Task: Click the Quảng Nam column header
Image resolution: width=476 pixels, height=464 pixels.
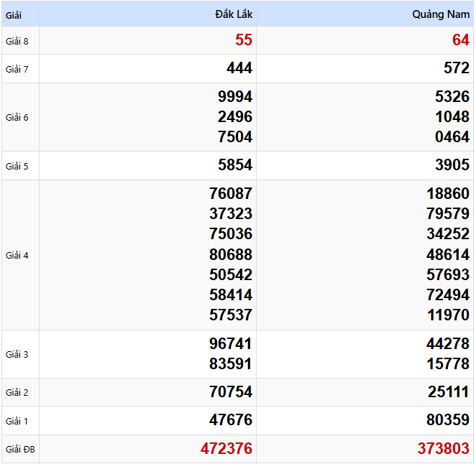Action: click(441, 14)
